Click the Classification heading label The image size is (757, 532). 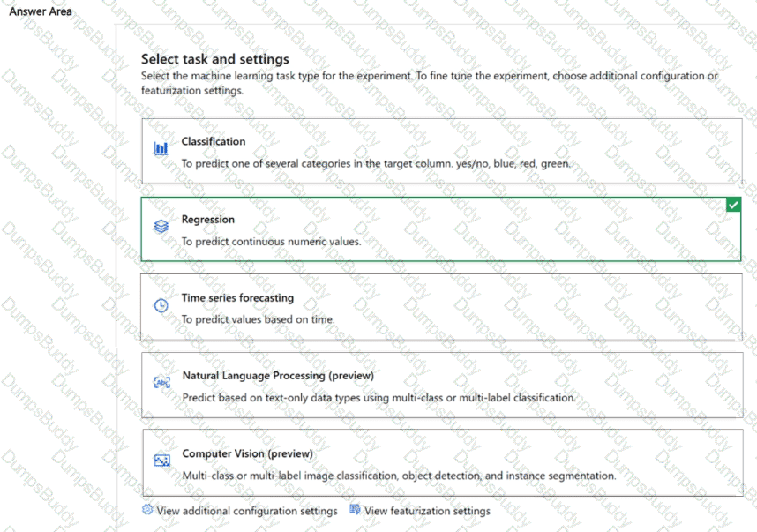(214, 141)
